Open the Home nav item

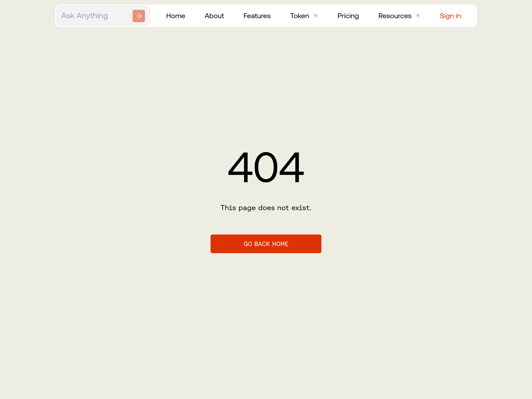(x=176, y=16)
